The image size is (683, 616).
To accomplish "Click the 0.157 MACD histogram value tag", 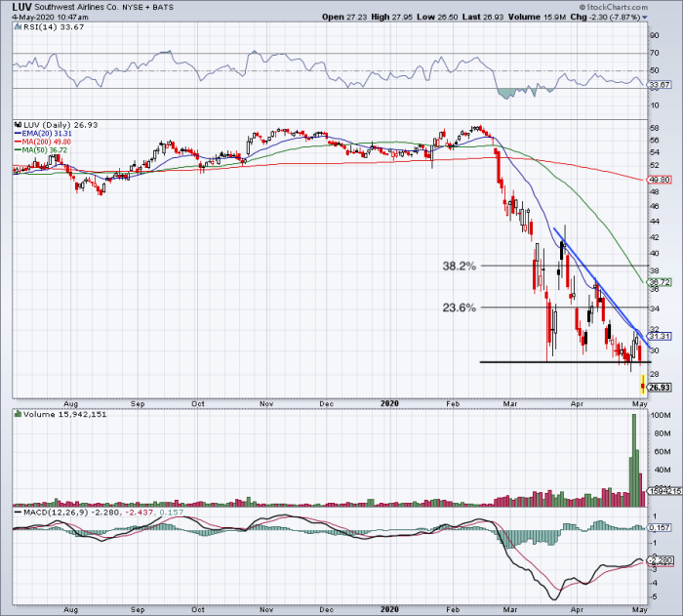I will point(659,527).
